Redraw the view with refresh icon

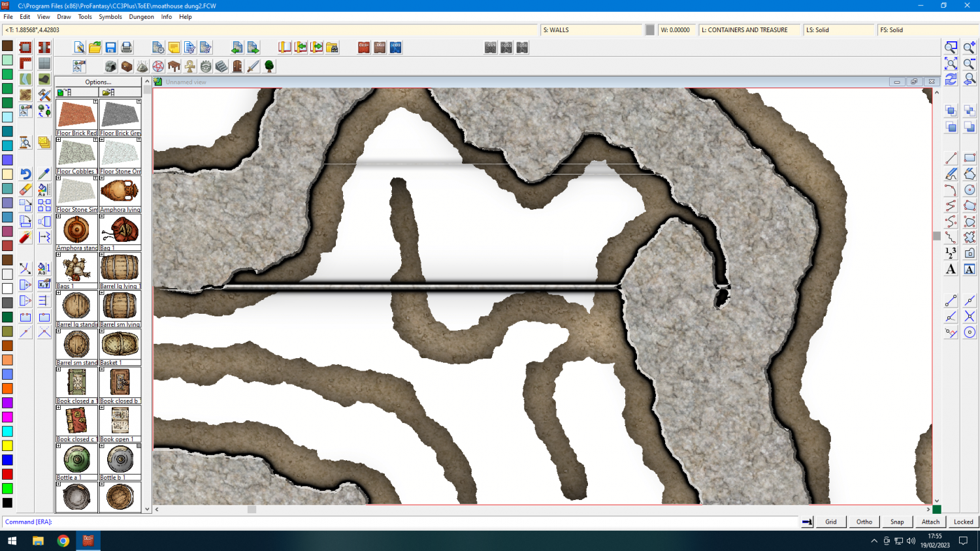tap(951, 79)
